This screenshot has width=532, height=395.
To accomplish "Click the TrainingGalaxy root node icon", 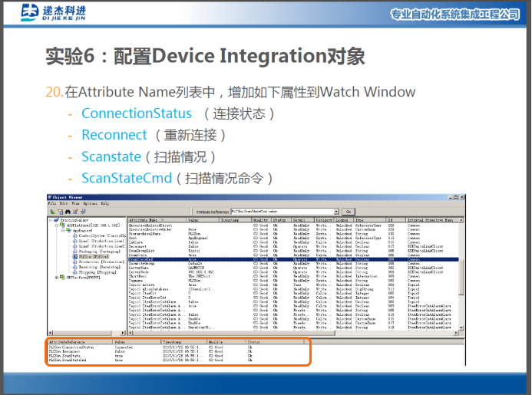I will 56,219.
